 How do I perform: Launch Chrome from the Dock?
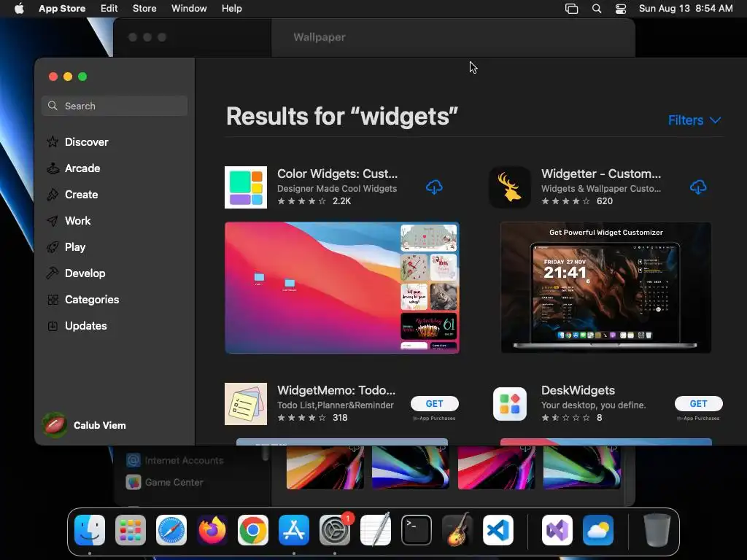253,530
